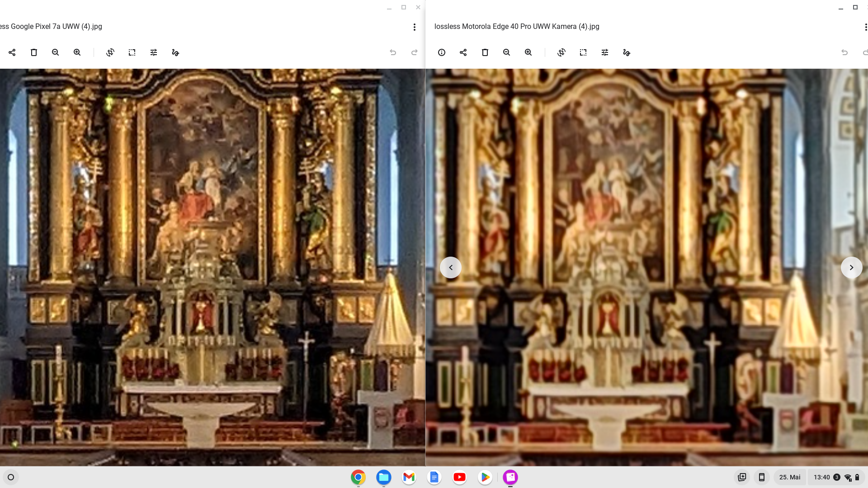Screen dimensions: 868x488
Task: Redo the edit in left window
Action: click(415, 52)
